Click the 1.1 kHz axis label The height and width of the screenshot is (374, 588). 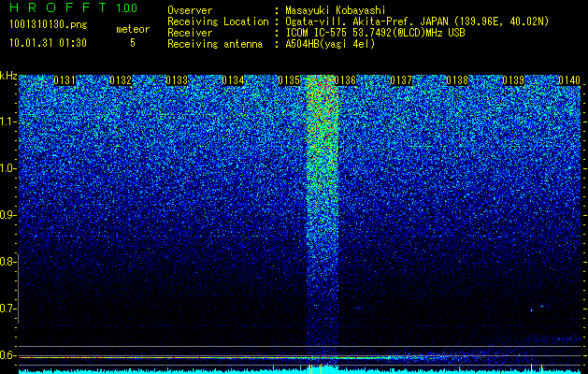(x=7, y=122)
